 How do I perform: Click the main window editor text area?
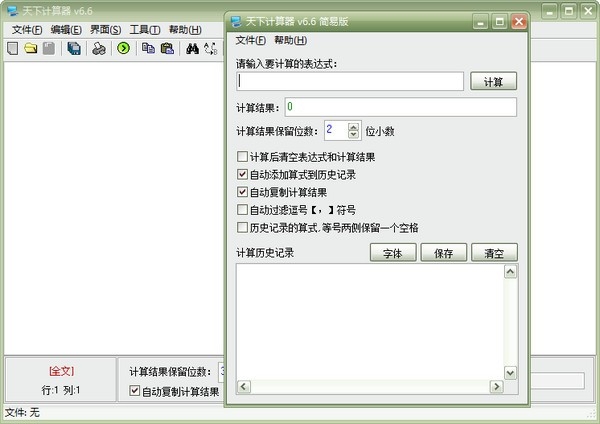click(114, 208)
